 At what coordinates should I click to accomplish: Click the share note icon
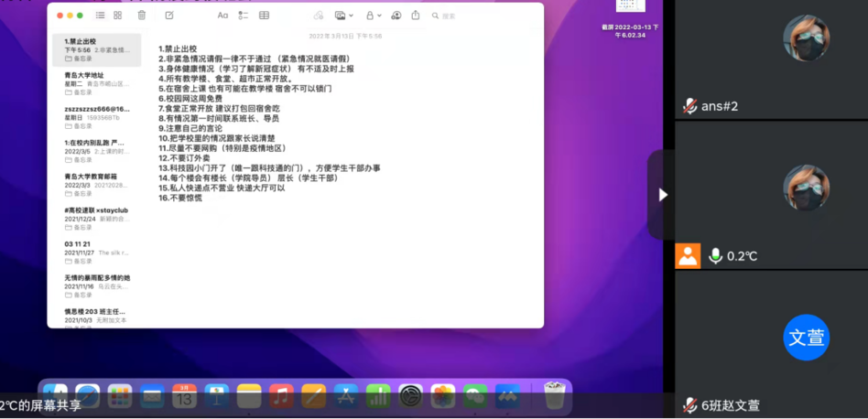coord(416,16)
